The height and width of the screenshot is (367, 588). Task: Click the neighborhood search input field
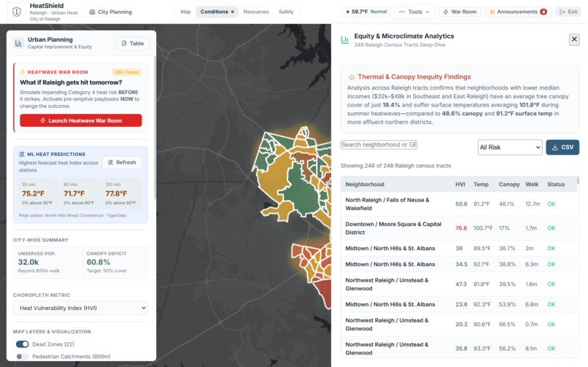[379, 144]
